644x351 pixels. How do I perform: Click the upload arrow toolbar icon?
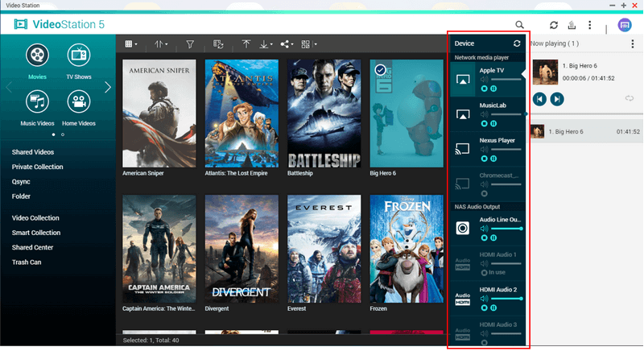[x=246, y=44]
